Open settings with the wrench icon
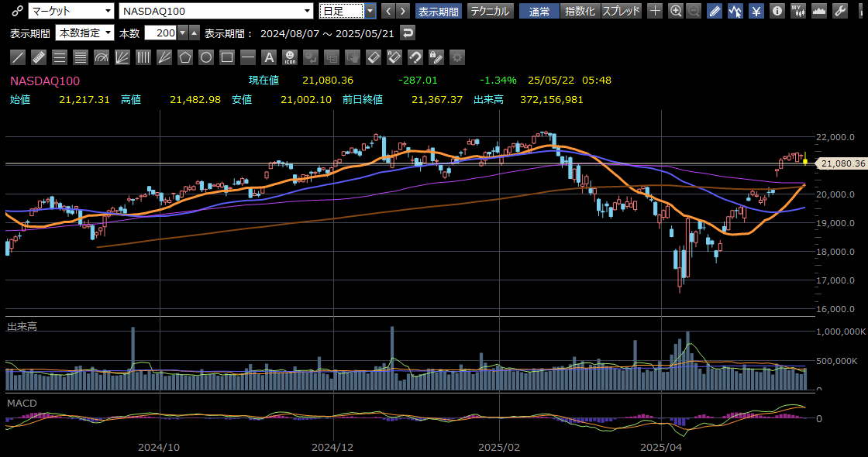Viewport: 868px width, 457px height. [840, 11]
